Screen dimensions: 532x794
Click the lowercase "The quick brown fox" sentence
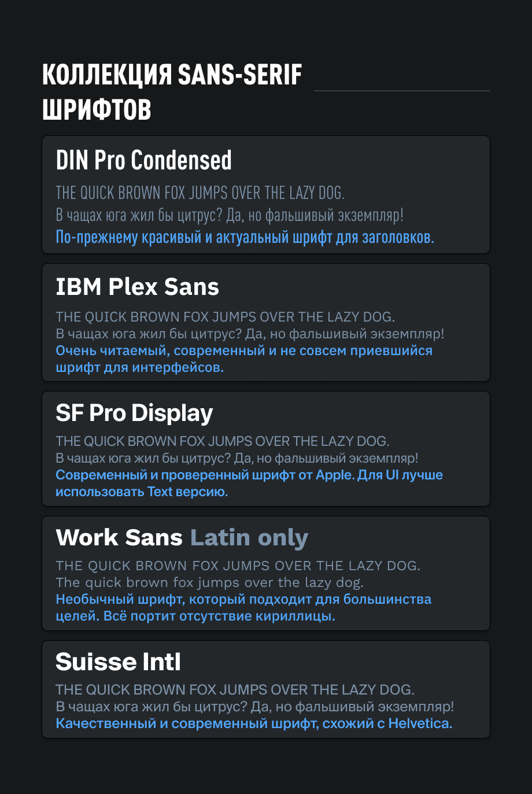click(x=209, y=582)
